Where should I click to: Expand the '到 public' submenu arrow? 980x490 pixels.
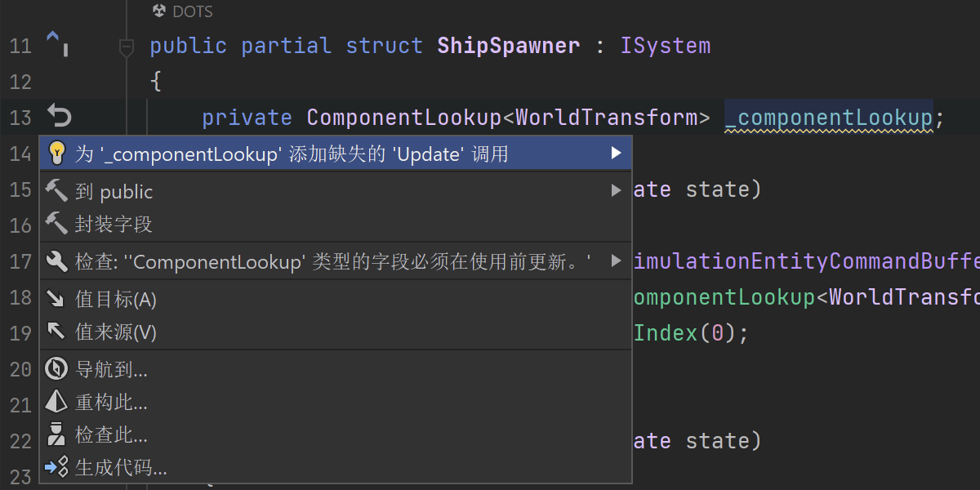(616, 191)
